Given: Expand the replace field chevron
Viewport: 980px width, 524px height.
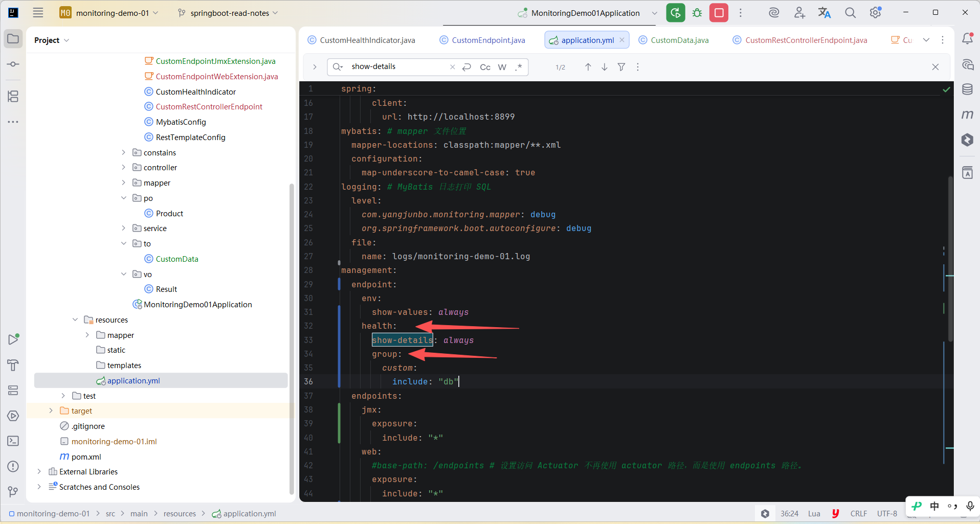Looking at the screenshot, I should (x=315, y=67).
